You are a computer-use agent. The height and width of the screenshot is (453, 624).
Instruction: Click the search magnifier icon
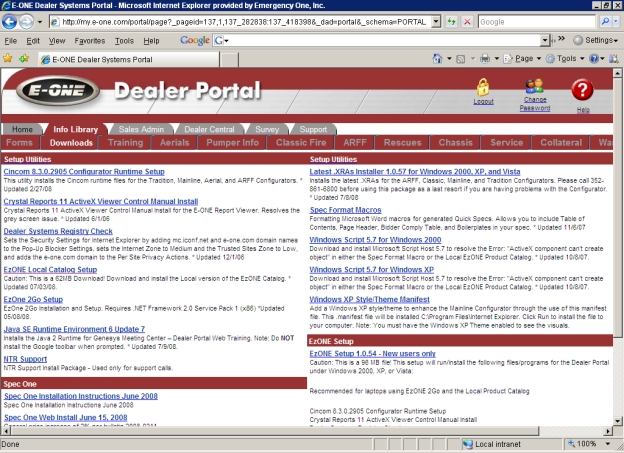(605, 21)
